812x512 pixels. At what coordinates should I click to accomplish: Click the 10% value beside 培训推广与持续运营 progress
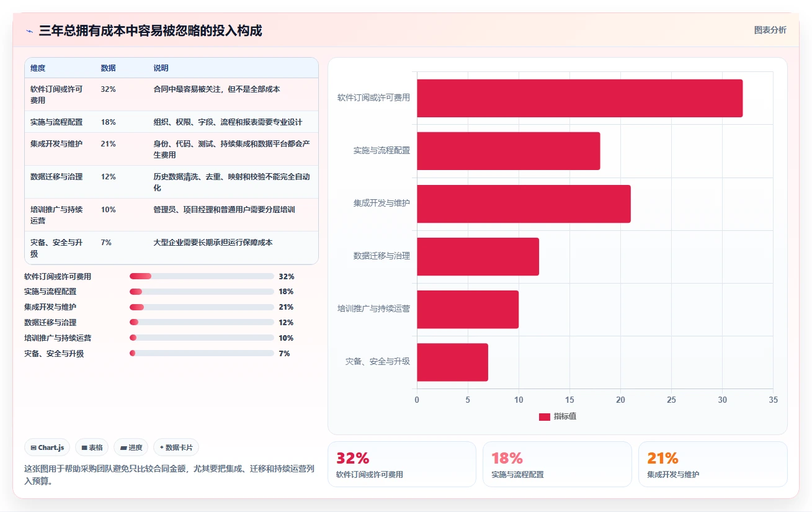(286, 338)
